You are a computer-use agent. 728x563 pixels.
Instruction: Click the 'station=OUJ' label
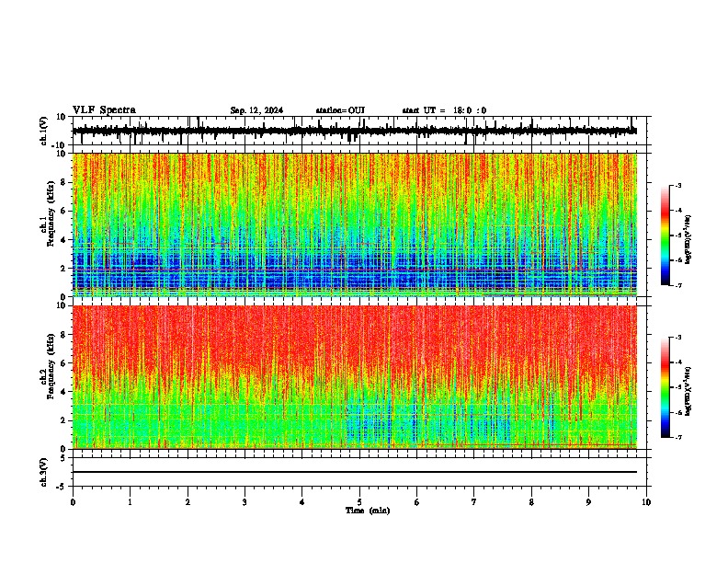pos(340,110)
